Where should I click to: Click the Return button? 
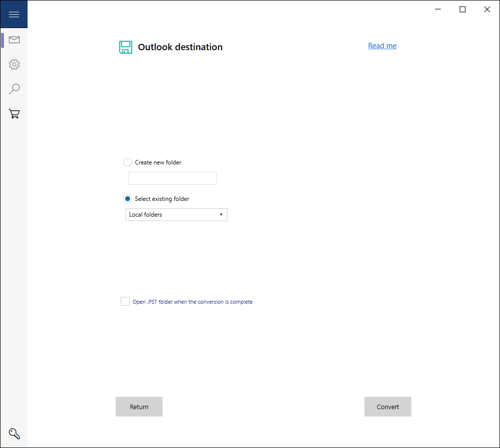tap(139, 407)
